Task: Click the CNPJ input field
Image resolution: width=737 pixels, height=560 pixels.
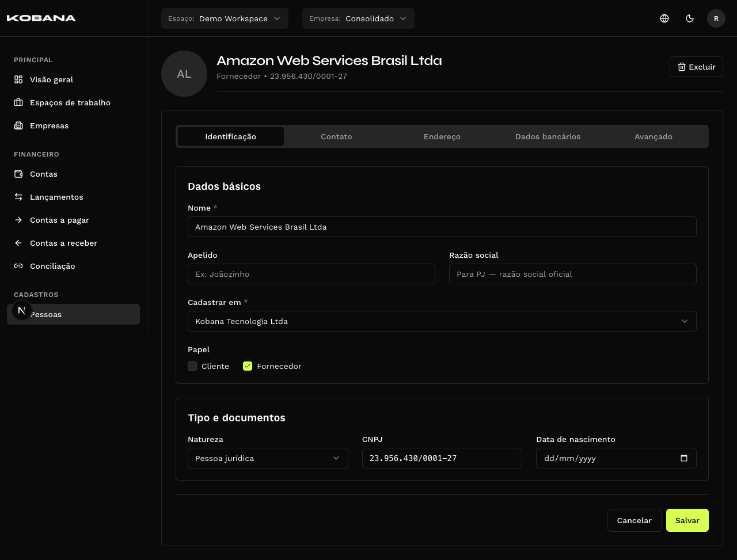Action: pyautogui.click(x=442, y=458)
